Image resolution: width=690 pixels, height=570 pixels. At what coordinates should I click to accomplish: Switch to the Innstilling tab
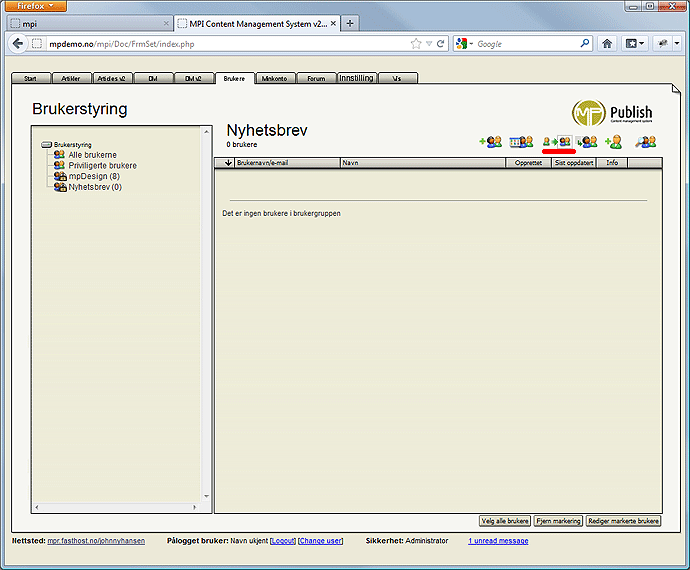[x=356, y=78]
